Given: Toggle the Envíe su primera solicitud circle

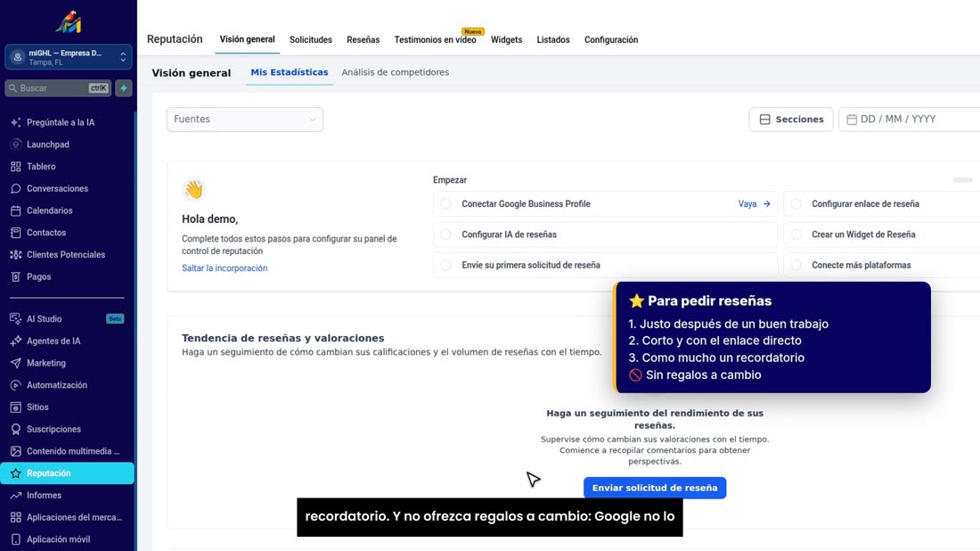Looking at the screenshot, I should click(x=445, y=265).
